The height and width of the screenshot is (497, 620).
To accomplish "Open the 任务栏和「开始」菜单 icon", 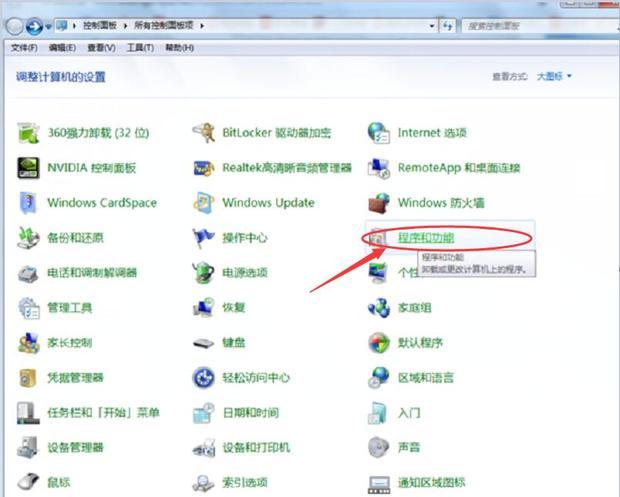I will point(28,413).
